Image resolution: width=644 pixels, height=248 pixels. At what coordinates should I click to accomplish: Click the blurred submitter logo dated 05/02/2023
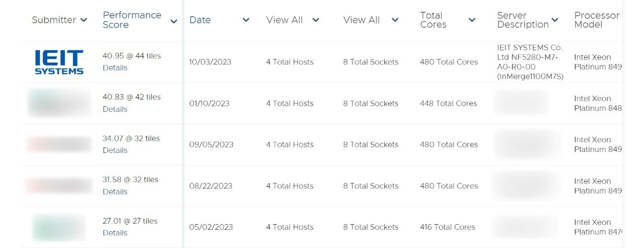pos(59,227)
